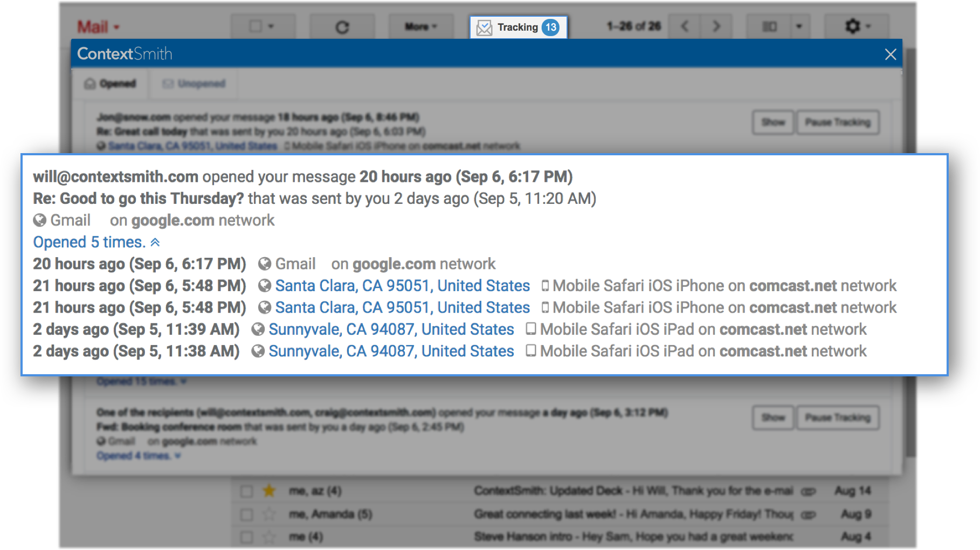
Task: Open Santa Clara location in Jon@snow.com entry
Action: [192, 146]
